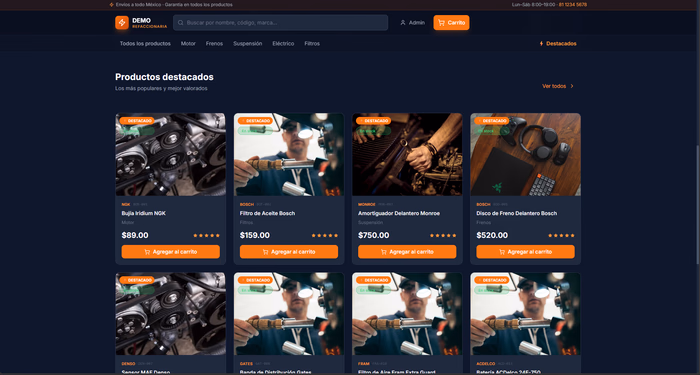Call the phone number 81 1234 5678
700x375 pixels.
tap(573, 5)
